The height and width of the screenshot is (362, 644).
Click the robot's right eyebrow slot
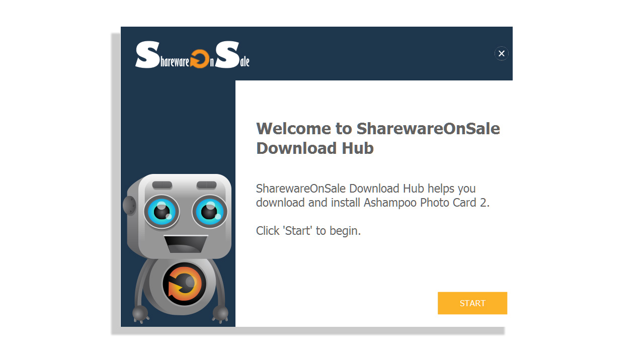206,185
